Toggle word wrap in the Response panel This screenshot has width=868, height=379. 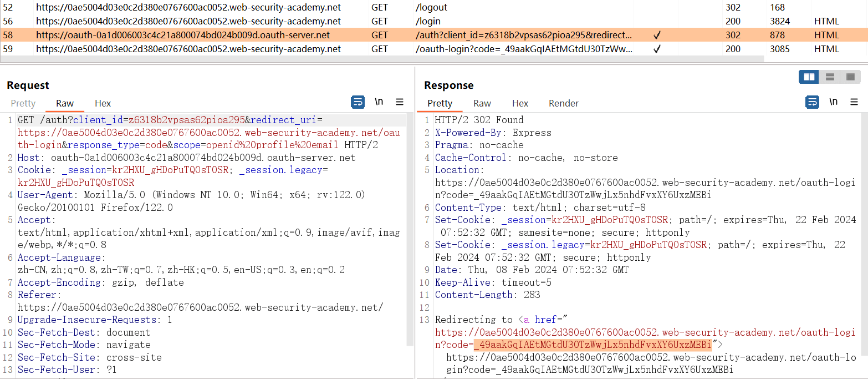point(812,102)
